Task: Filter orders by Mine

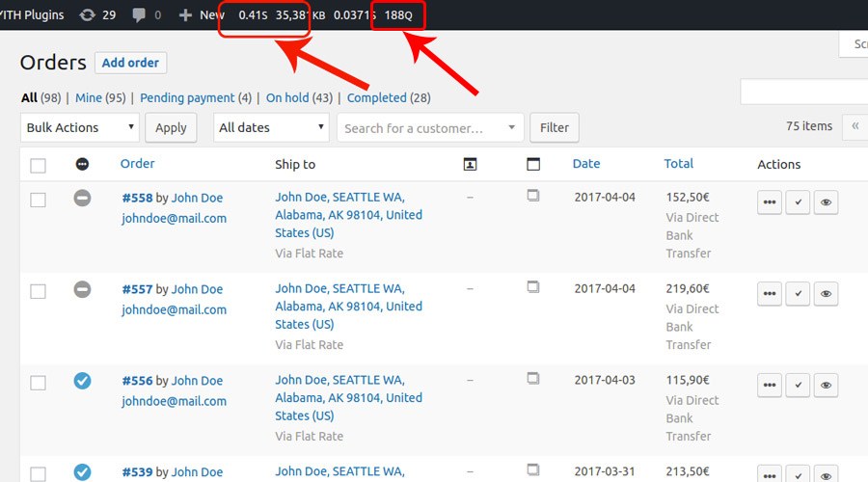Action: pos(89,98)
